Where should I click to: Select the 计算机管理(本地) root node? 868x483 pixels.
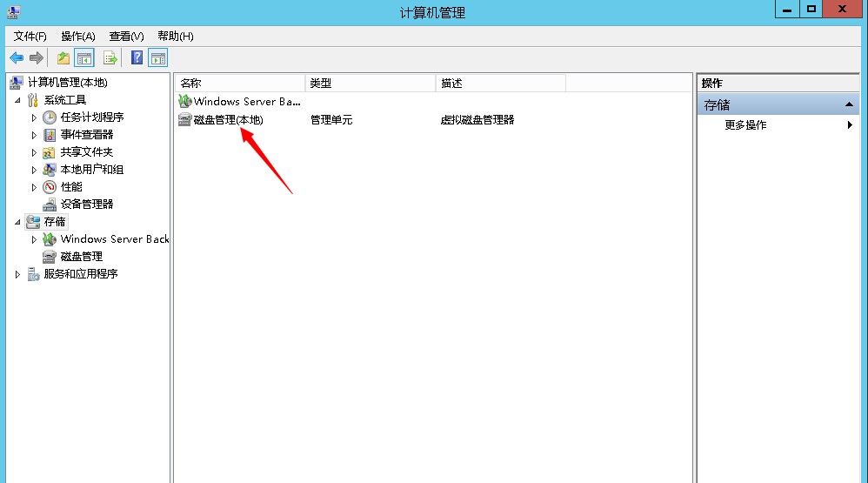67,83
